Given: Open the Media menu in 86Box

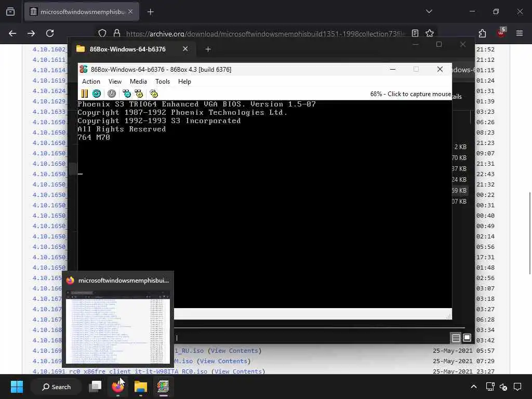Looking at the screenshot, I should pyautogui.click(x=138, y=82).
